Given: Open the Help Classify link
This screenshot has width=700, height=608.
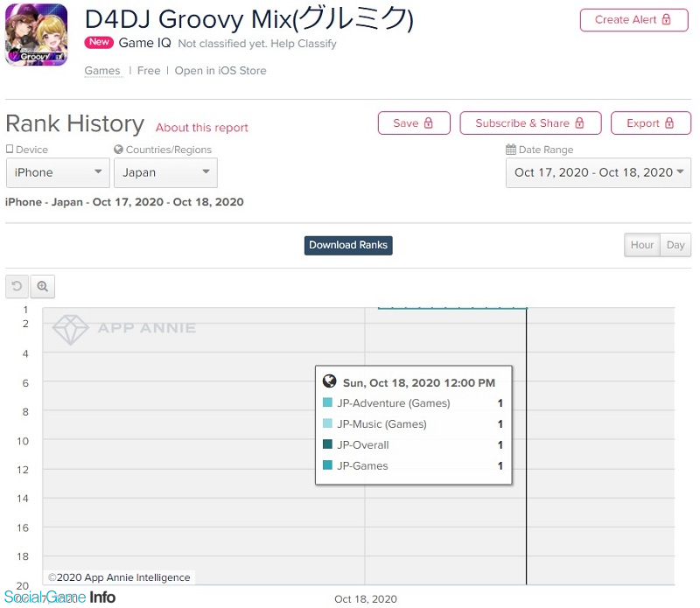Looking at the screenshot, I should pyautogui.click(x=304, y=44).
